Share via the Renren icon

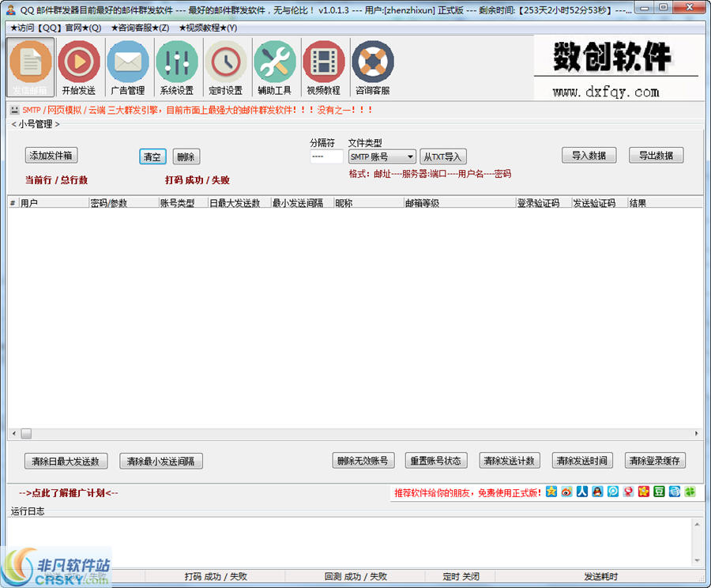point(582,492)
